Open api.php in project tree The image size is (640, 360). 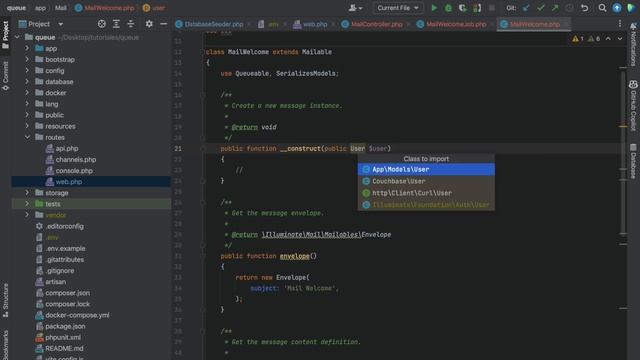pos(67,148)
